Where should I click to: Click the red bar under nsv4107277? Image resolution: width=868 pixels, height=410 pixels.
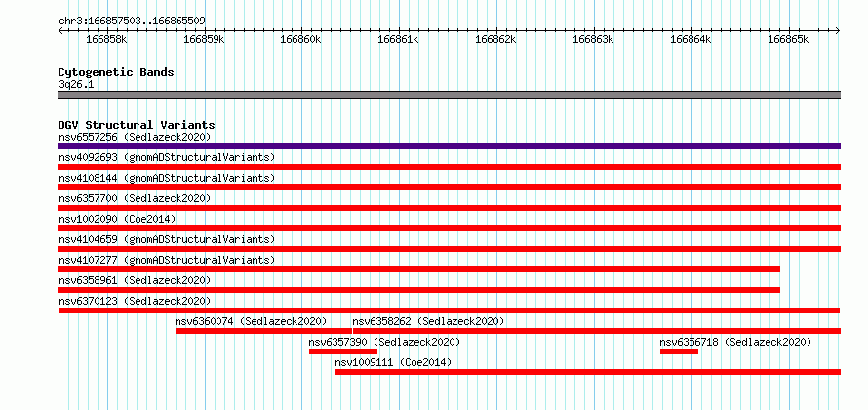pos(419,269)
